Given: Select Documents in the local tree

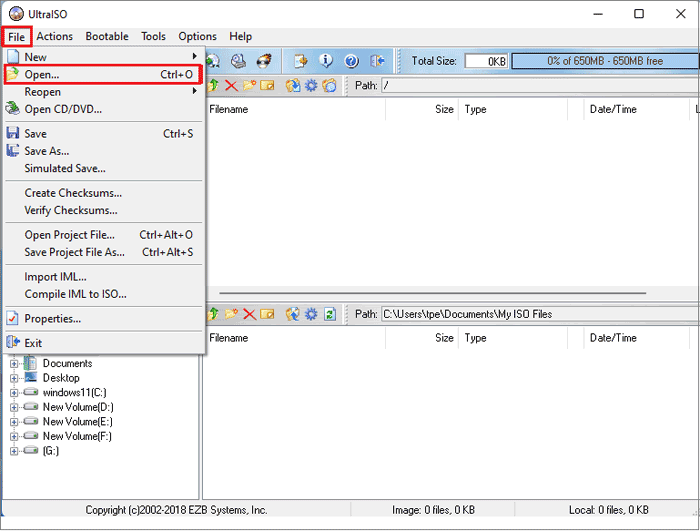Looking at the screenshot, I should 67,364.
